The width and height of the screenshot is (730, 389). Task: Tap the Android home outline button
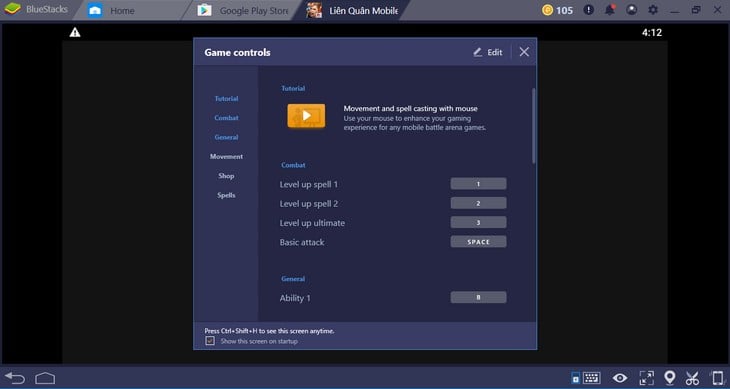(45, 378)
